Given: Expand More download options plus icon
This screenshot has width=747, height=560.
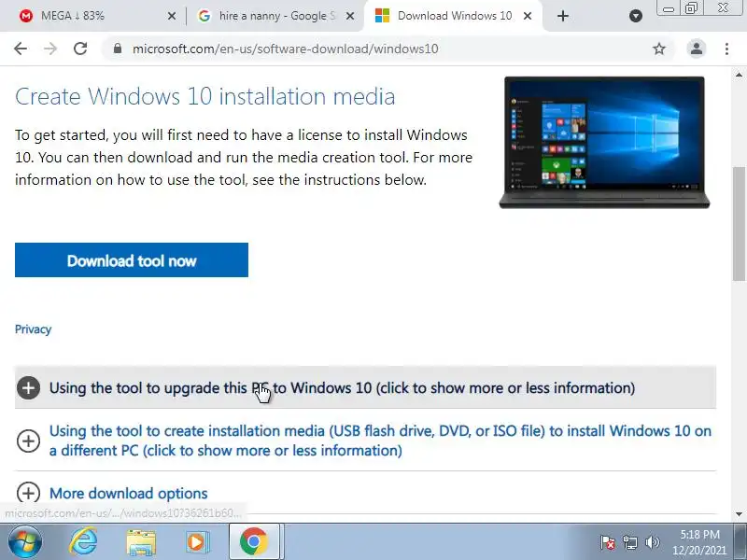Looking at the screenshot, I should coord(29,493).
